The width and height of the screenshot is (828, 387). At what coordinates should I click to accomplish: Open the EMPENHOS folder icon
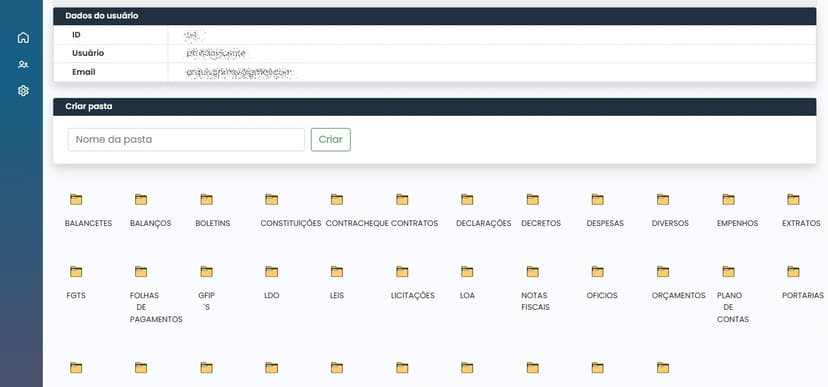pos(729,200)
